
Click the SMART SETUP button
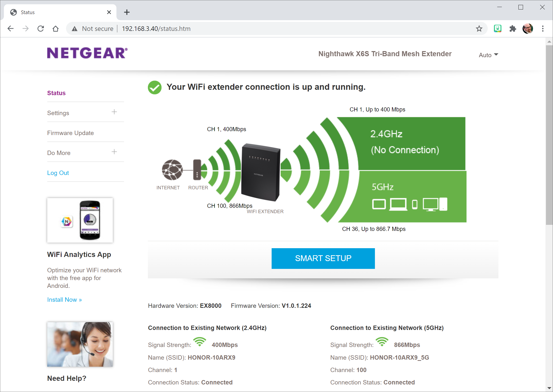323,258
